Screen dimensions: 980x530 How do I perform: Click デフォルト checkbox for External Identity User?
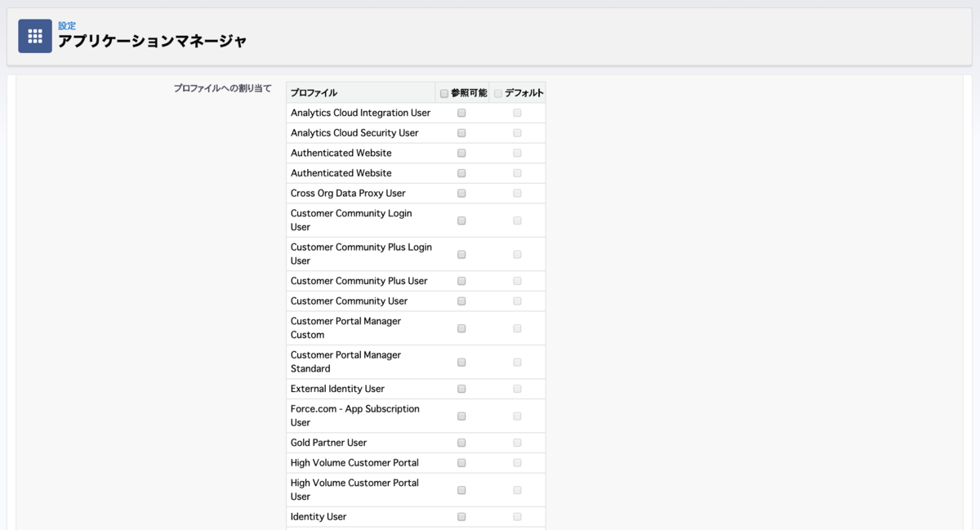point(517,389)
